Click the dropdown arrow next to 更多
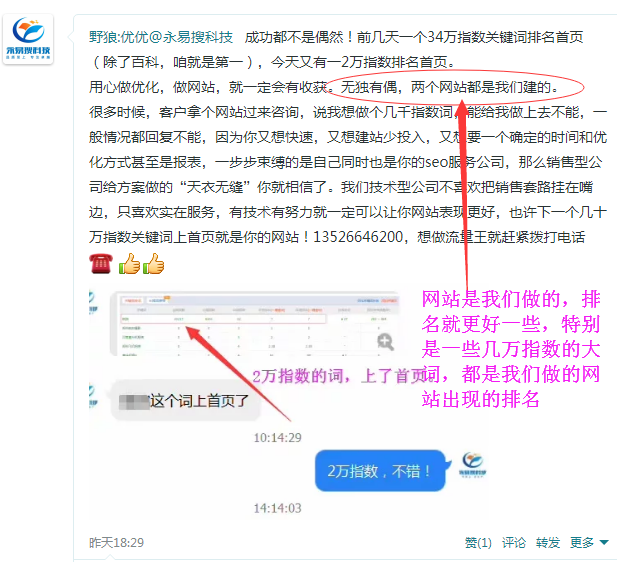The image size is (617, 562). [604, 543]
